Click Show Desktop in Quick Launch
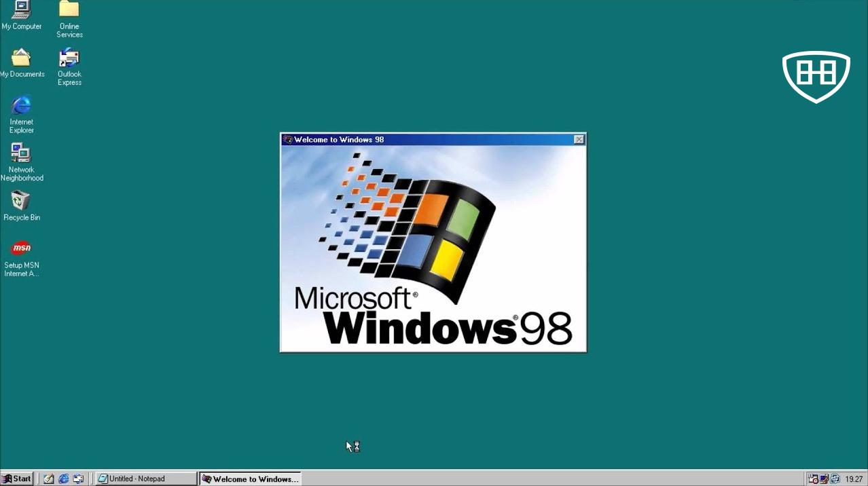This screenshot has width=868, height=486. coord(49,479)
